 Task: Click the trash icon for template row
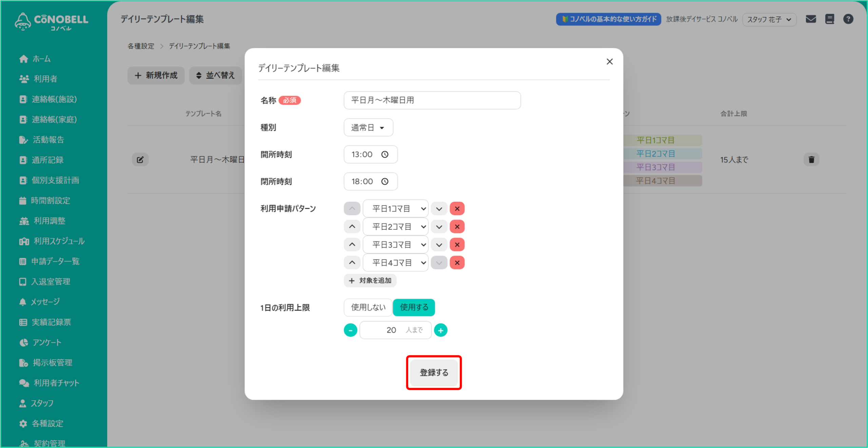coord(811,160)
